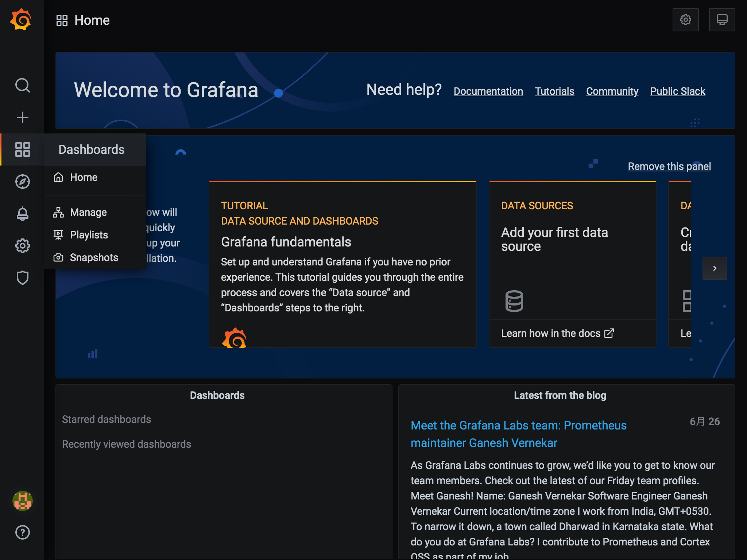Image resolution: width=747 pixels, height=560 pixels.
Task: Open the Search magnifier icon
Action: (x=23, y=85)
